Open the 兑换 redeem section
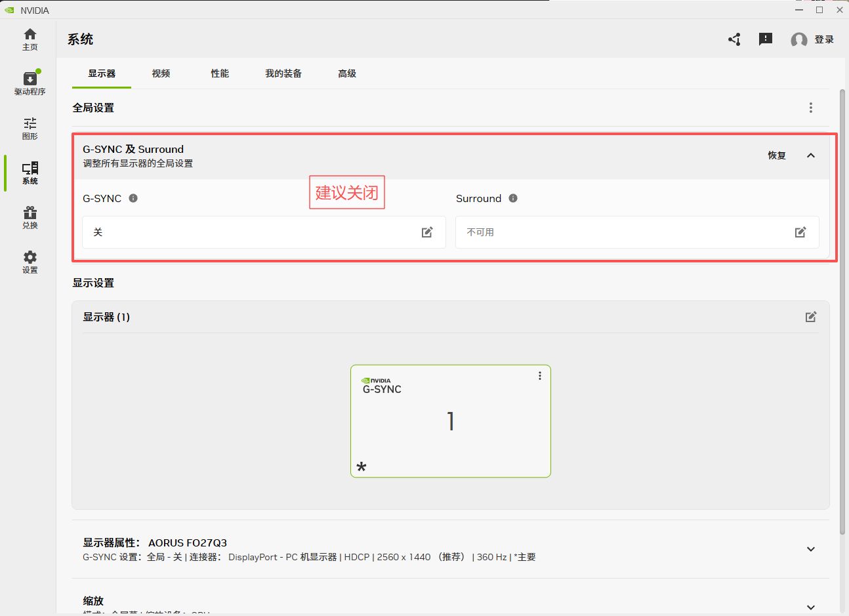This screenshot has width=849, height=616. tap(30, 218)
